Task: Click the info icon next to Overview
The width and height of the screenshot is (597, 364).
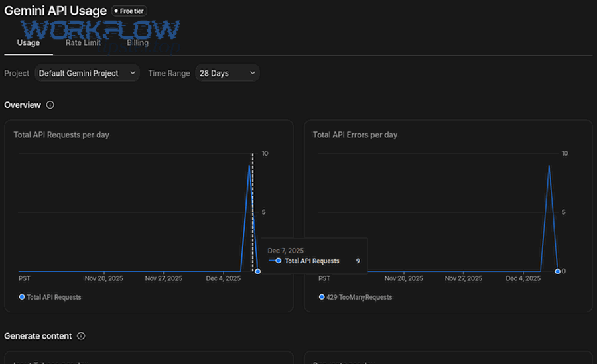Action: 50,105
